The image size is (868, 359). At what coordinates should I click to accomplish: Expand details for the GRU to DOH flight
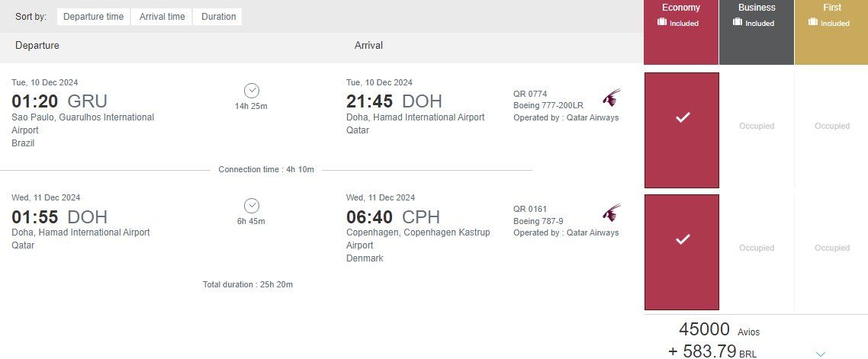251,90
